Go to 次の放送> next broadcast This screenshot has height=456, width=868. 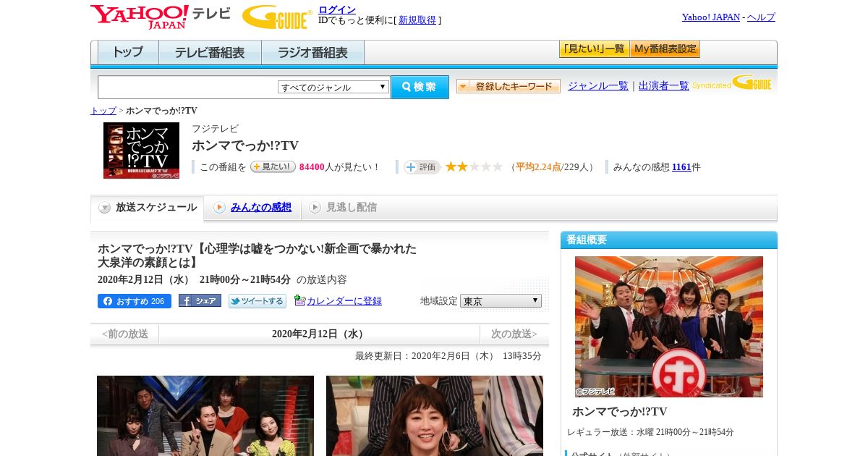(x=514, y=334)
